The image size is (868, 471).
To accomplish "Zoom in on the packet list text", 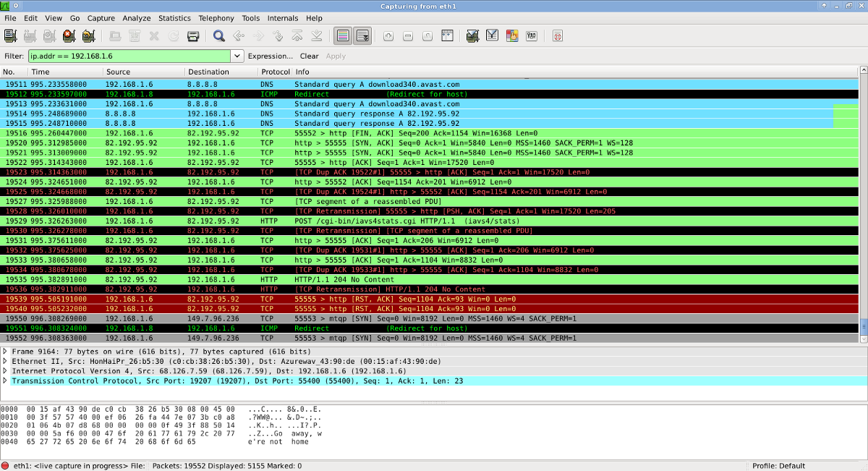I will tap(388, 35).
